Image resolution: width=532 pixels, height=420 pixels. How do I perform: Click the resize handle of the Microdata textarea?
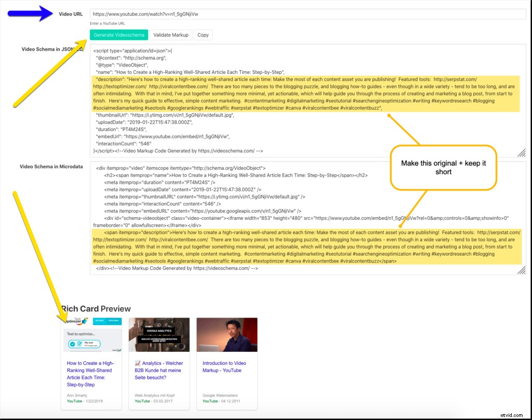pos(522,270)
